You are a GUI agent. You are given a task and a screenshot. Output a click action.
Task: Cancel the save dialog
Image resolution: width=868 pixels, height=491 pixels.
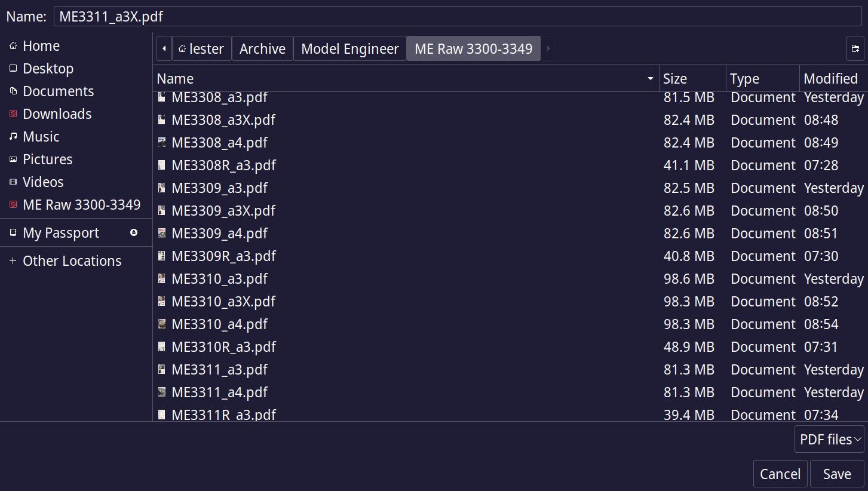[x=780, y=474]
